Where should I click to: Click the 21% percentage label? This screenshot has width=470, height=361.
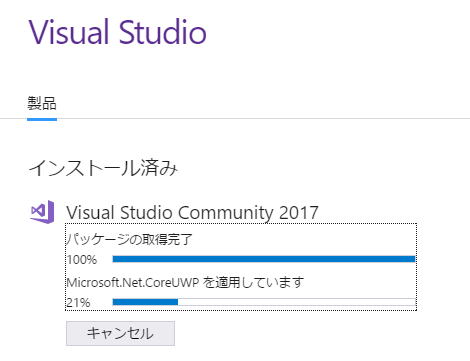click(x=78, y=303)
